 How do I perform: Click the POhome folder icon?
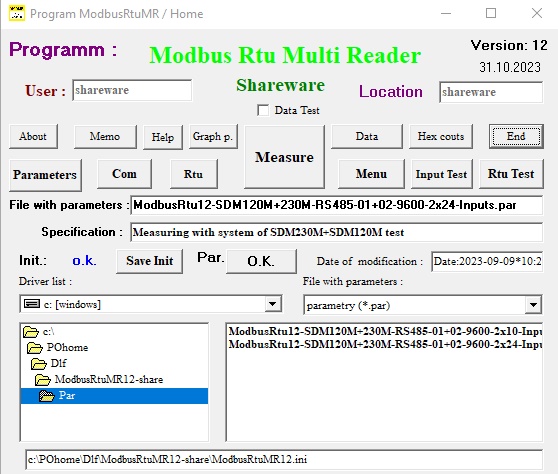(x=35, y=348)
